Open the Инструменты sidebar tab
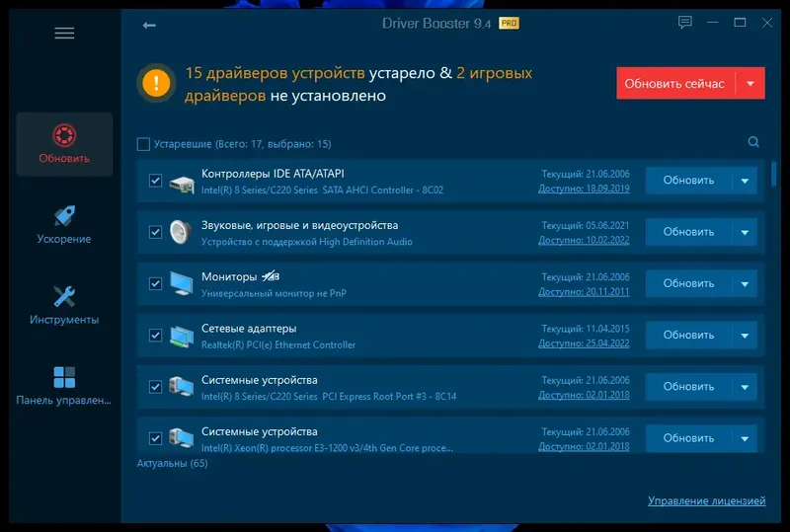Image resolution: width=790 pixels, height=532 pixels. pos(64,305)
